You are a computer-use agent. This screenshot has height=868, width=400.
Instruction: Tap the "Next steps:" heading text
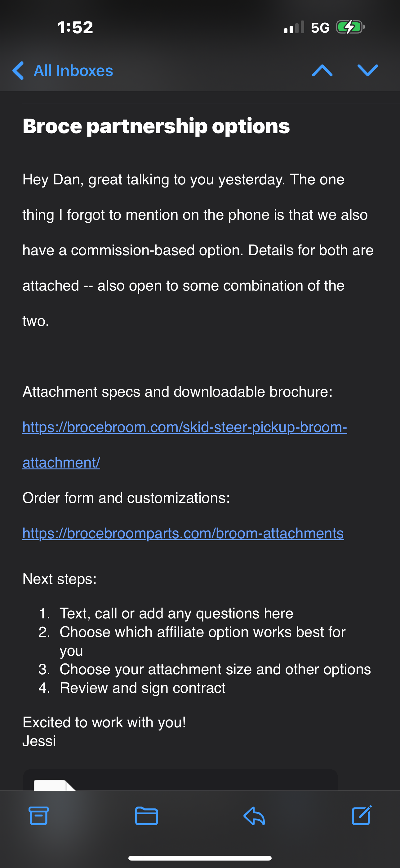(x=60, y=579)
